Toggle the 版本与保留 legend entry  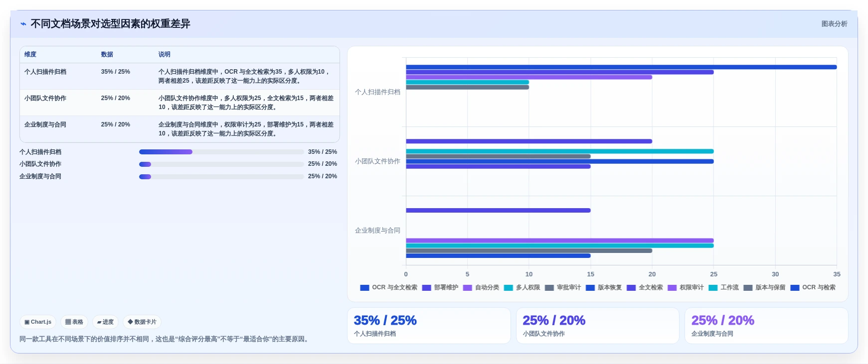[764, 288]
